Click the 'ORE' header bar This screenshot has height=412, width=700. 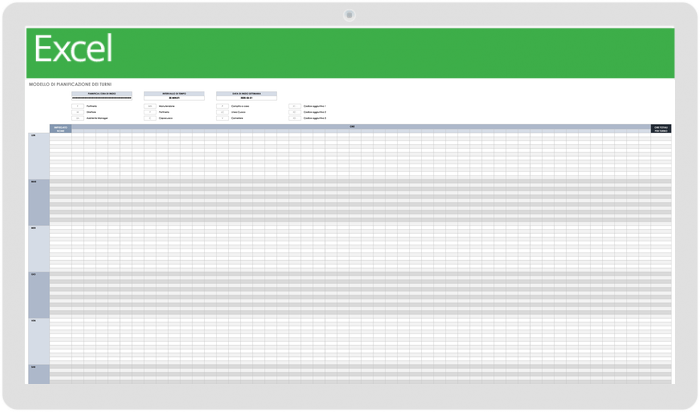coord(361,127)
